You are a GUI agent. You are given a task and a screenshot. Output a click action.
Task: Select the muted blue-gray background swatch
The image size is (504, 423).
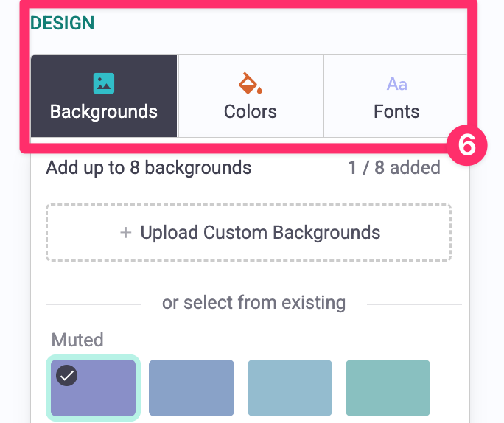click(192, 388)
